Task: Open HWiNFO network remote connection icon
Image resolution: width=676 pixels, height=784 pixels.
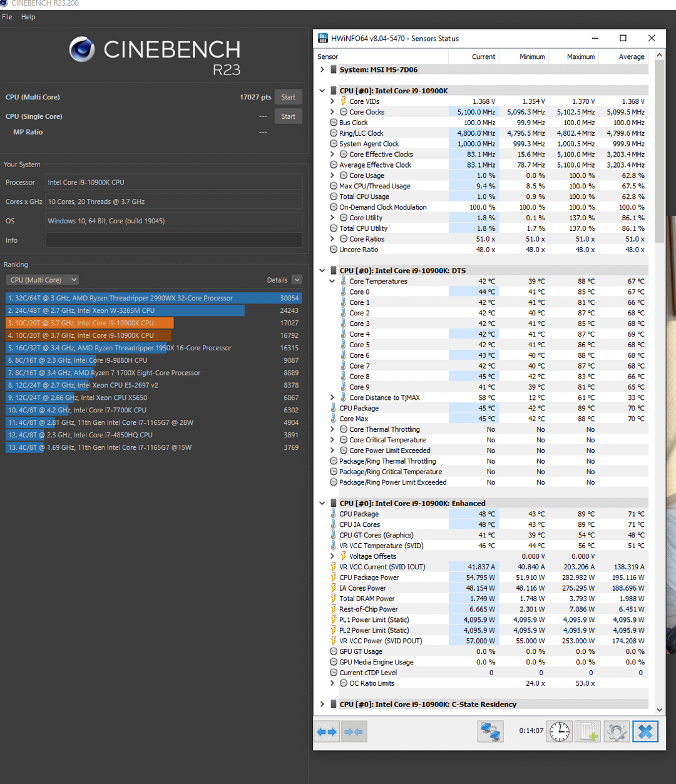Action: point(490,731)
